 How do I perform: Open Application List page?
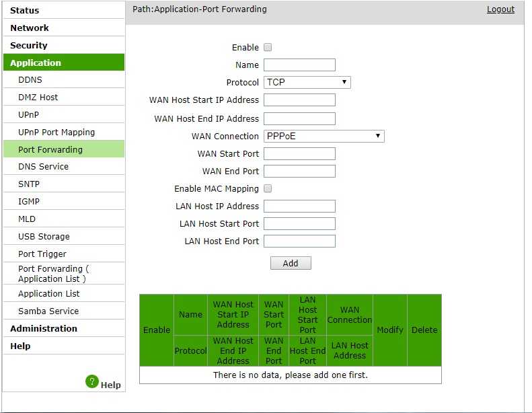64,293
